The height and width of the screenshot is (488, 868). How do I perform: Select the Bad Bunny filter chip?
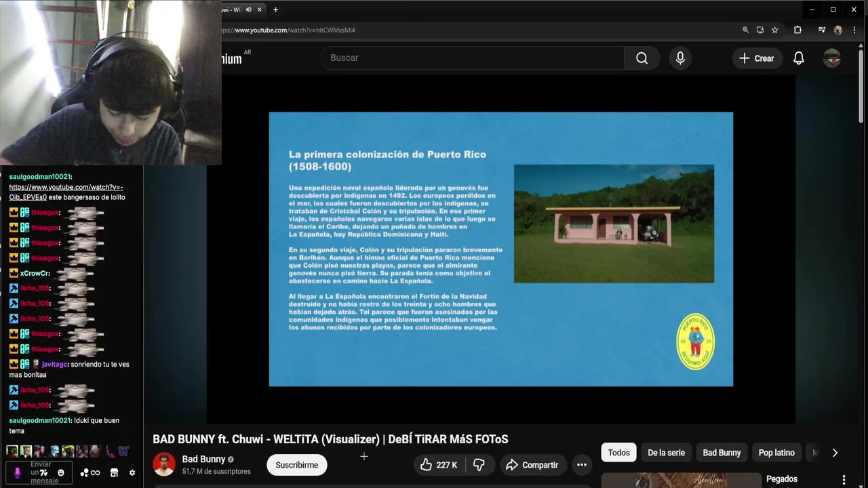coord(722,453)
